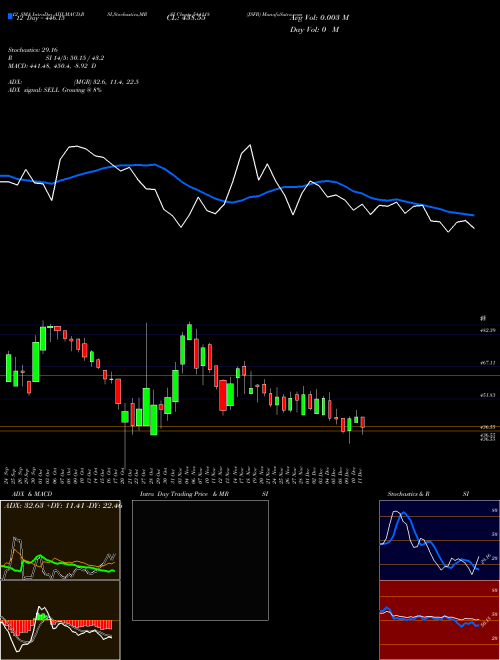Image resolution: width=500 pixels, height=660 pixels.
Task: Click the blue Stochastics mini chart
Action: coord(439,540)
